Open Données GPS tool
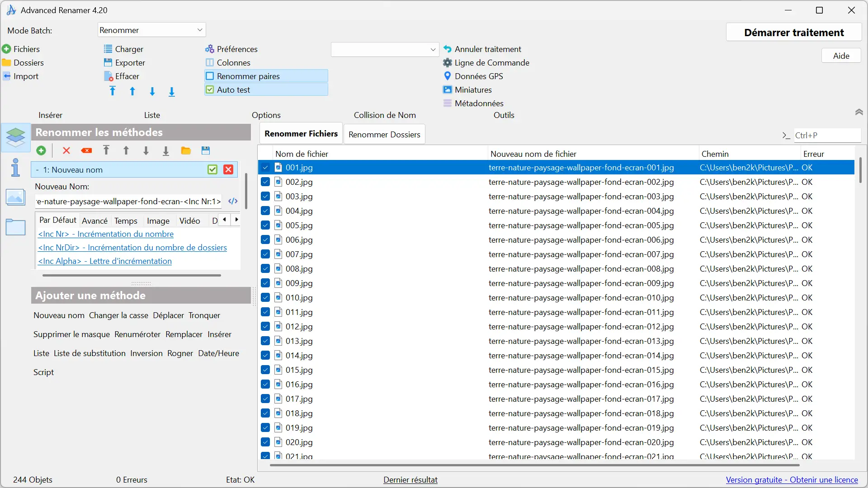 tap(473, 76)
